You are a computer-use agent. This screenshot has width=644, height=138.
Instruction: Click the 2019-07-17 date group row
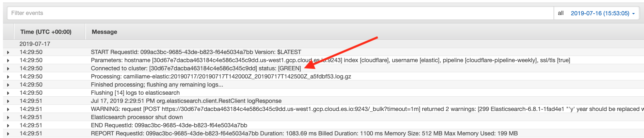[35, 44]
